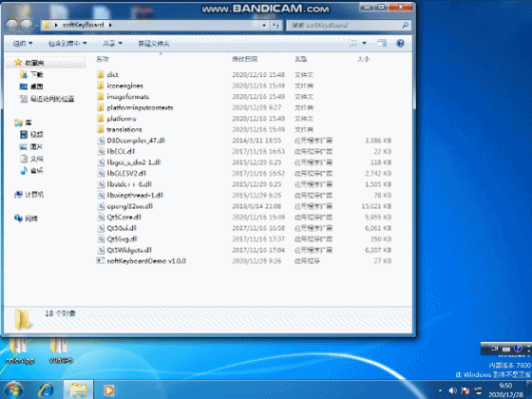The width and height of the screenshot is (532, 399).
Task: Expand the views options arrow
Action: pos(364,43)
